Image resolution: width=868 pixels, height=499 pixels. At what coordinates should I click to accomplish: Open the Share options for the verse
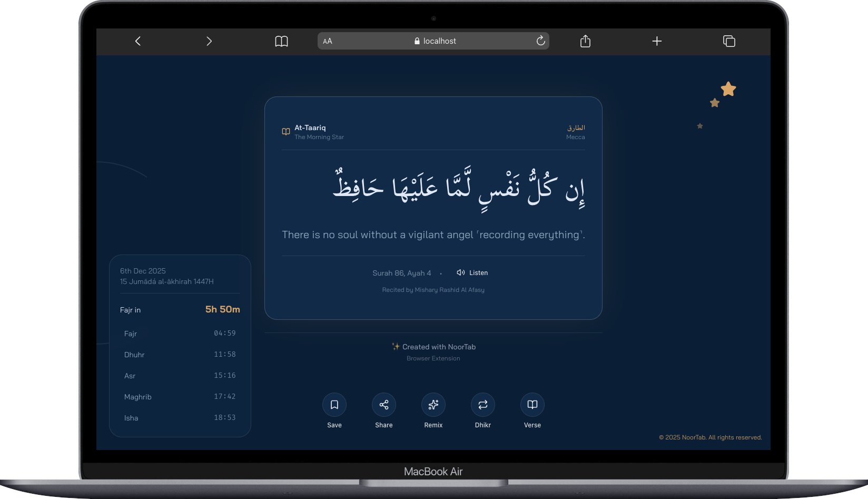pyautogui.click(x=383, y=404)
